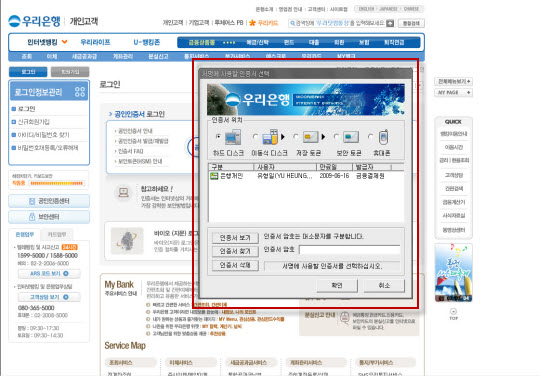Click the 저장 토큰 card icon
540x376 pixels.
click(x=311, y=137)
